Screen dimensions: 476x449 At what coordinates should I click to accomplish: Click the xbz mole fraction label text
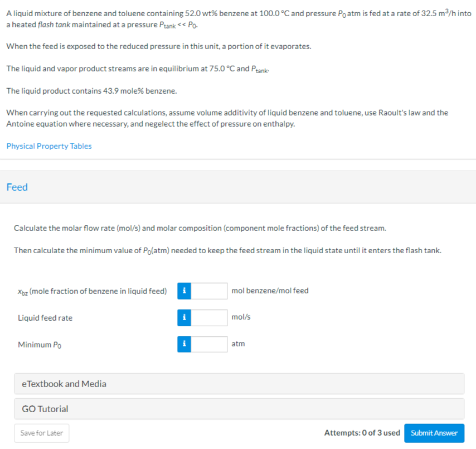[x=92, y=291]
